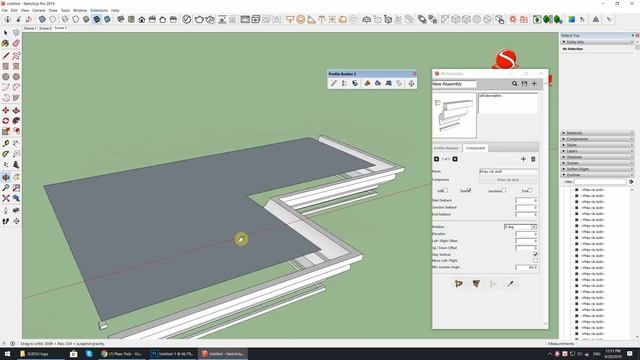
Task: Click the New Assembly name field
Action: (454, 84)
